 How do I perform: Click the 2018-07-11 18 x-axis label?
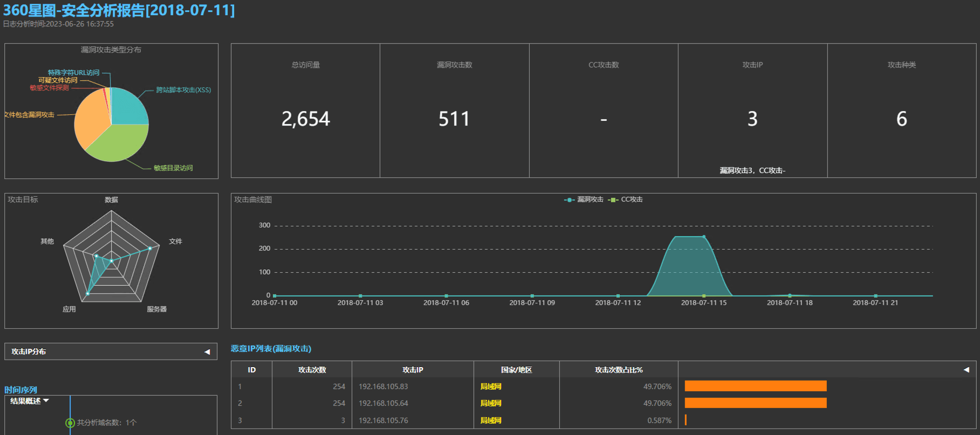point(790,303)
